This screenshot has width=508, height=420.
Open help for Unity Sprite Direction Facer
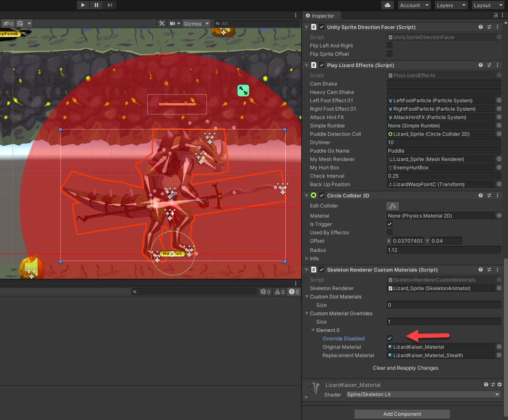pos(481,27)
